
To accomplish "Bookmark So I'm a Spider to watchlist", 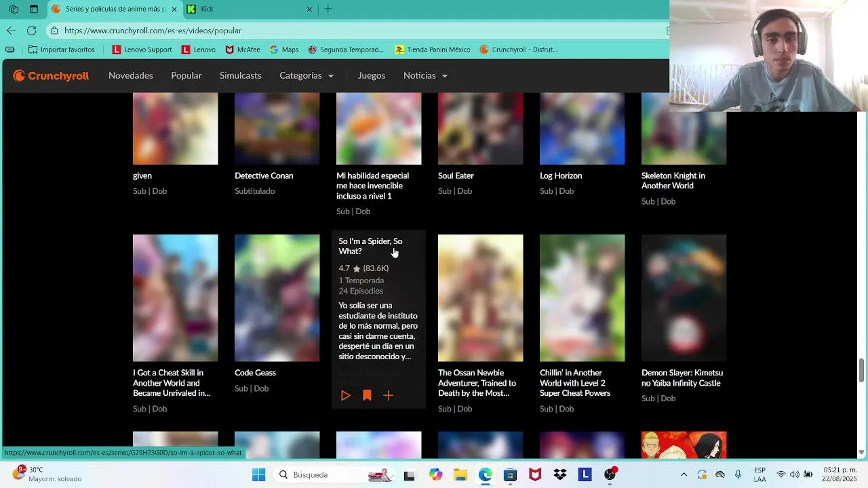I will tap(367, 395).
